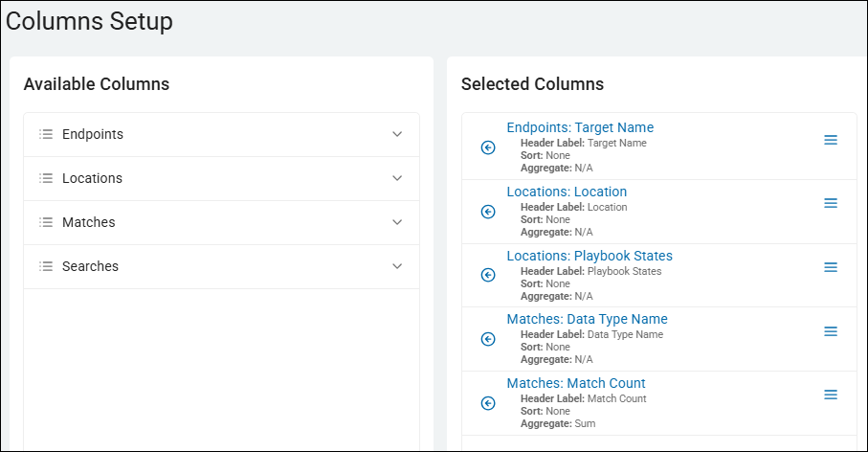This screenshot has height=452, width=868.
Task: Click left-arrow icon beside Locations: Location
Action: 488,212
